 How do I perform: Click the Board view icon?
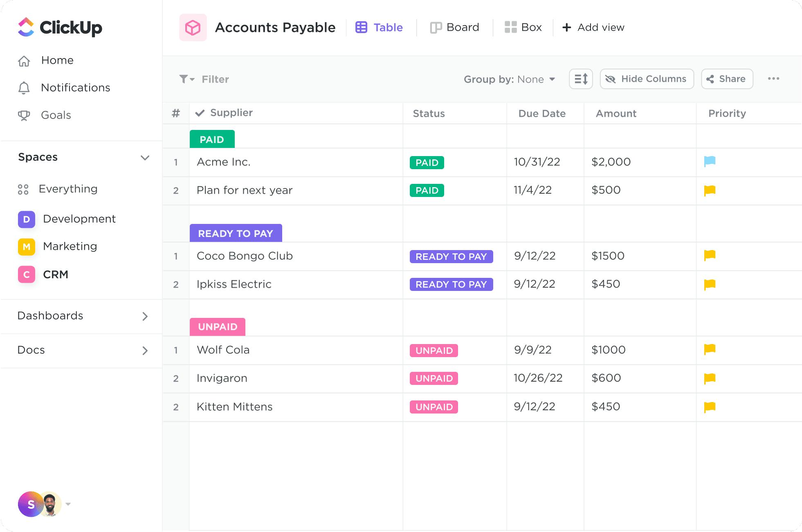pos(434,27)
